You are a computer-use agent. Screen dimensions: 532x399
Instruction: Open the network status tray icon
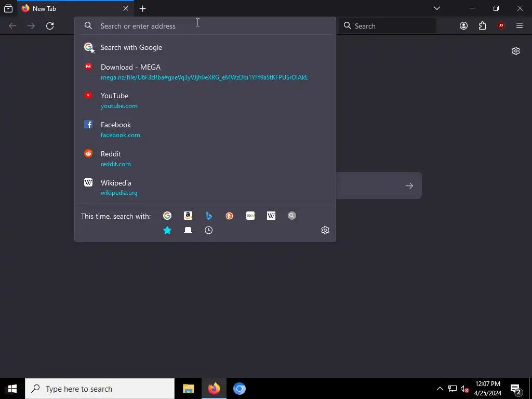[453, 389]
